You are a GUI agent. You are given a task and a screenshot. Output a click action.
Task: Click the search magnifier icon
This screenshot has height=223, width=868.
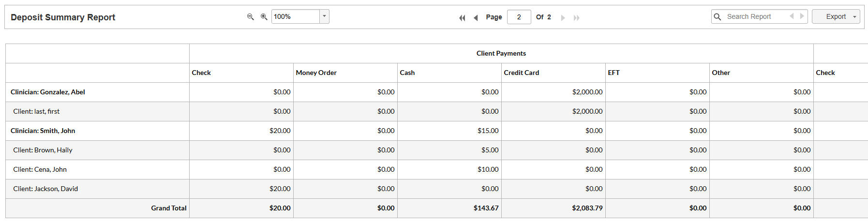pos(718,16)
